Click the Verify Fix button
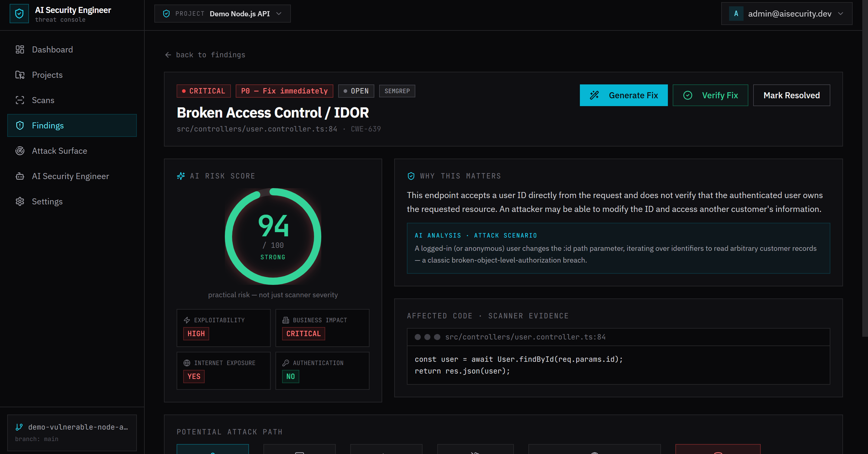868x454 pixels. (x=710, y=95)
